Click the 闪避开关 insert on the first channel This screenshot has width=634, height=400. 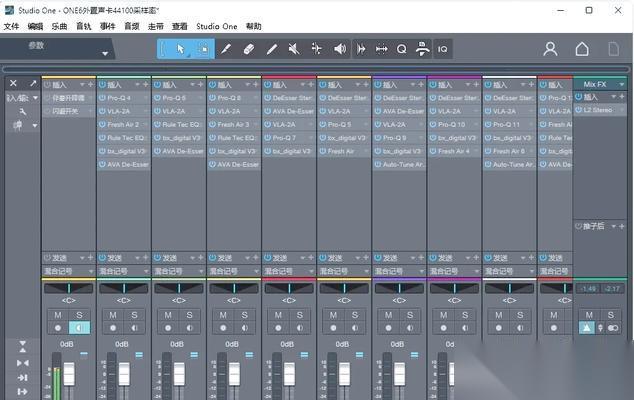(x=68, y=111)
